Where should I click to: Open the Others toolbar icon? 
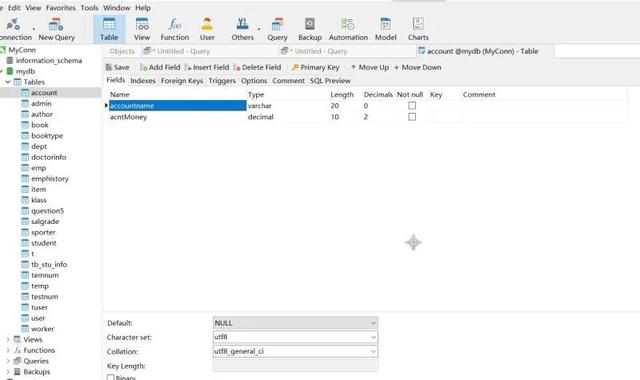pos(242,29)
